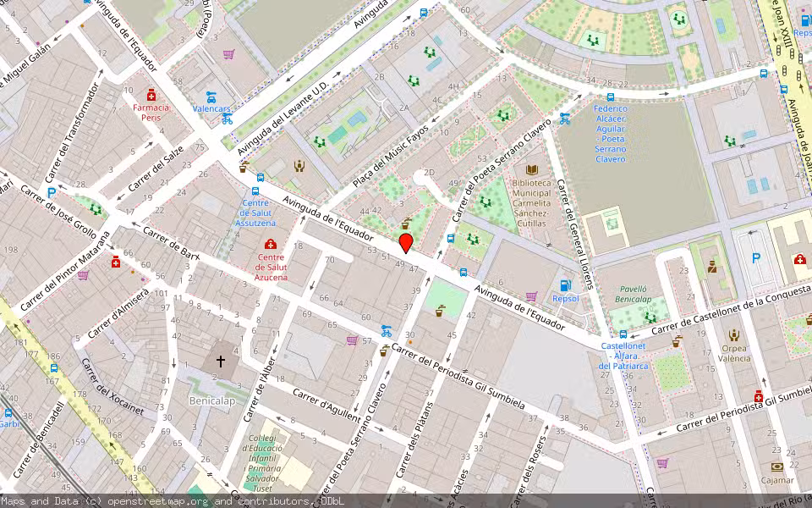This screenshot has height=508, width=812.
Task: Click the Farmacia Peris label
Action: coord(151,113)
